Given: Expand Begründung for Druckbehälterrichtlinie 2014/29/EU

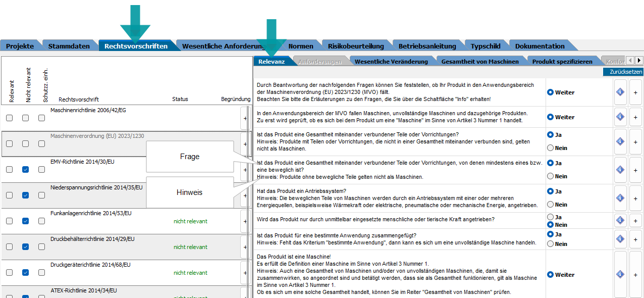Looking at the screenshot, I should point(245,247).
